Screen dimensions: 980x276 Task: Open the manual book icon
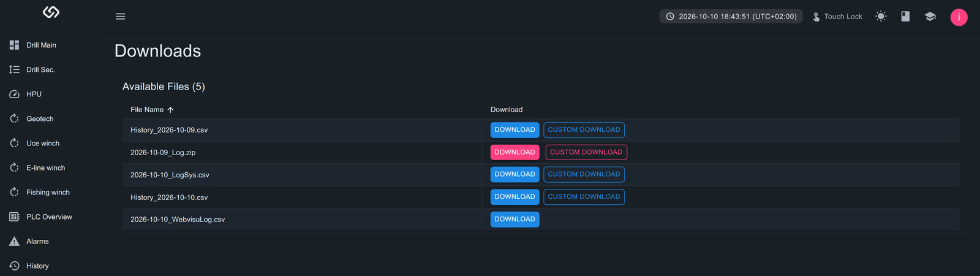tap(905, 17)
